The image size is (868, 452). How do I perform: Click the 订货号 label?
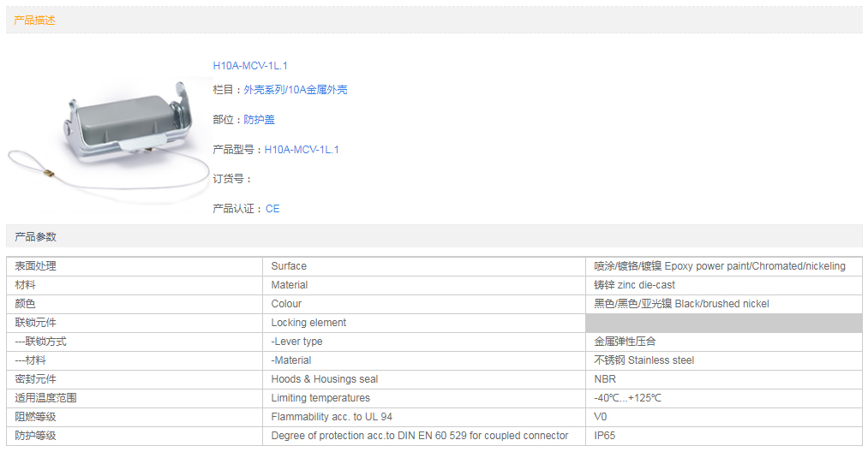(231, 179)
